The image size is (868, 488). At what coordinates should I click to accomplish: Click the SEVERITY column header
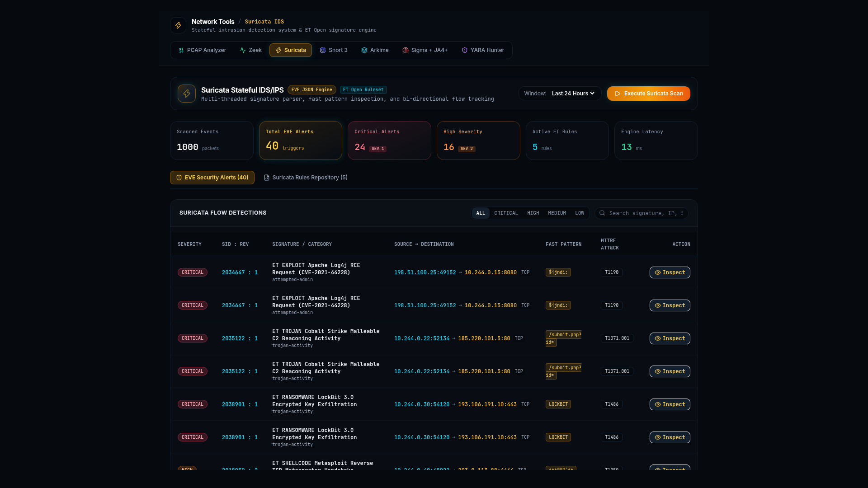point(189,244)
